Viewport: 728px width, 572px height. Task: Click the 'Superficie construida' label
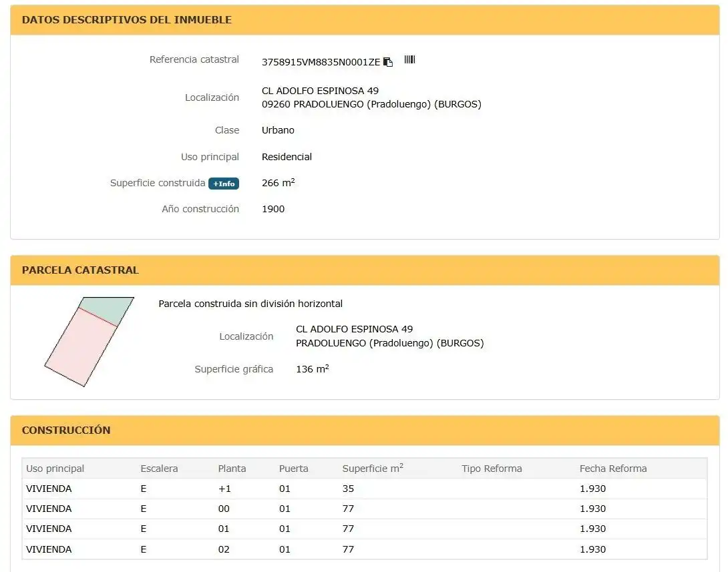pyautogui.click(x=158, y=183)
